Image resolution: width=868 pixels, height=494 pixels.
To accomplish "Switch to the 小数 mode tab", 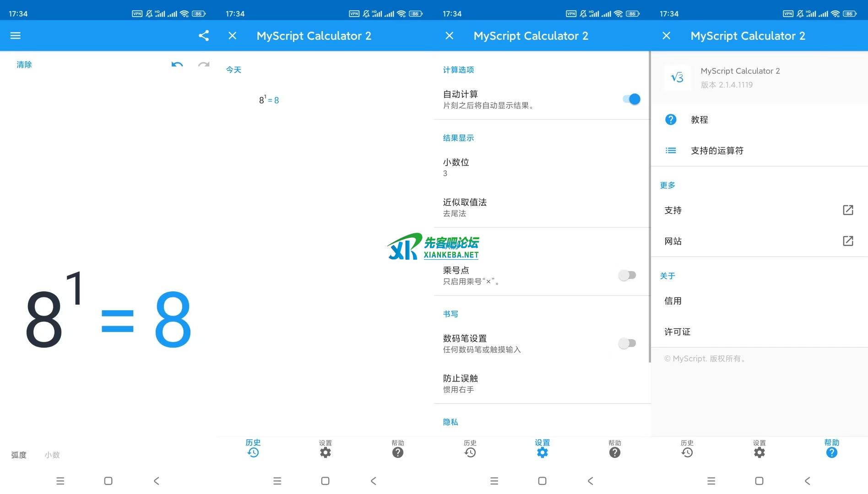I will (52, 455).
